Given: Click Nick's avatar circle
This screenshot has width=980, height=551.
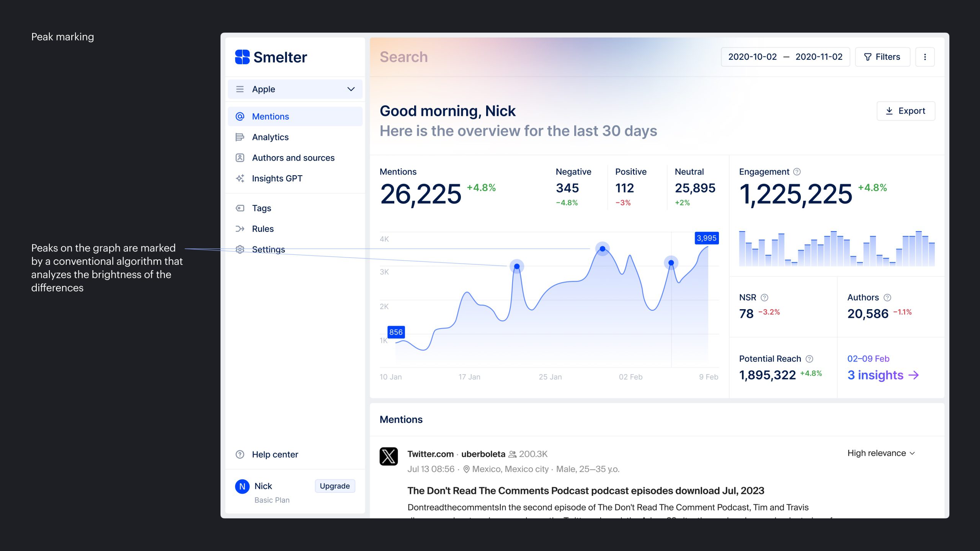Looking at the screenshot, I should 242,486.
